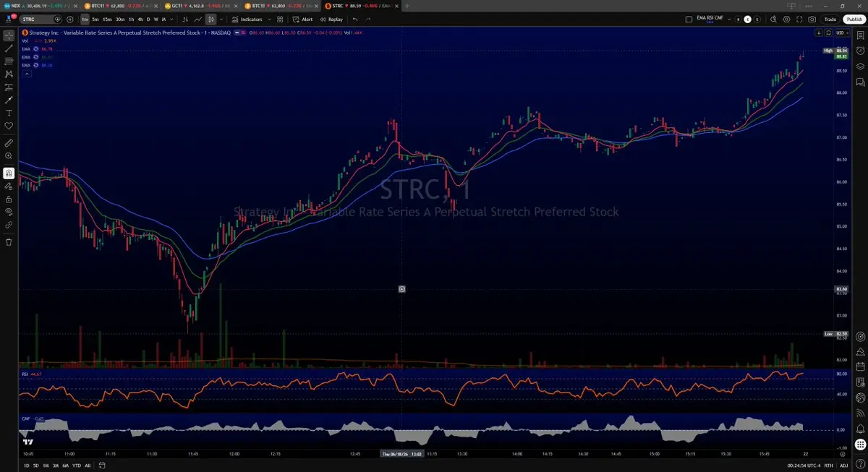Screen dimensions: 868x472
Task: Click the compare or add symbol plus icon
Action: coord(72,20)
